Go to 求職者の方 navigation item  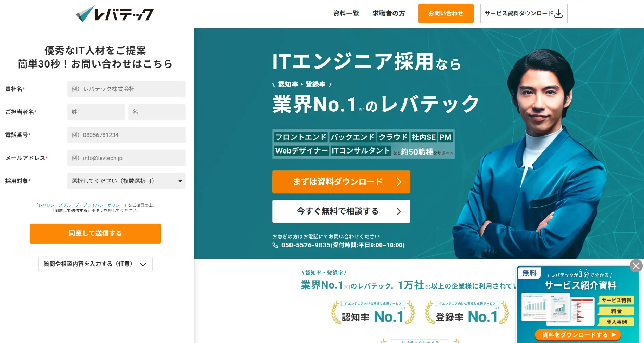[389, 13]
